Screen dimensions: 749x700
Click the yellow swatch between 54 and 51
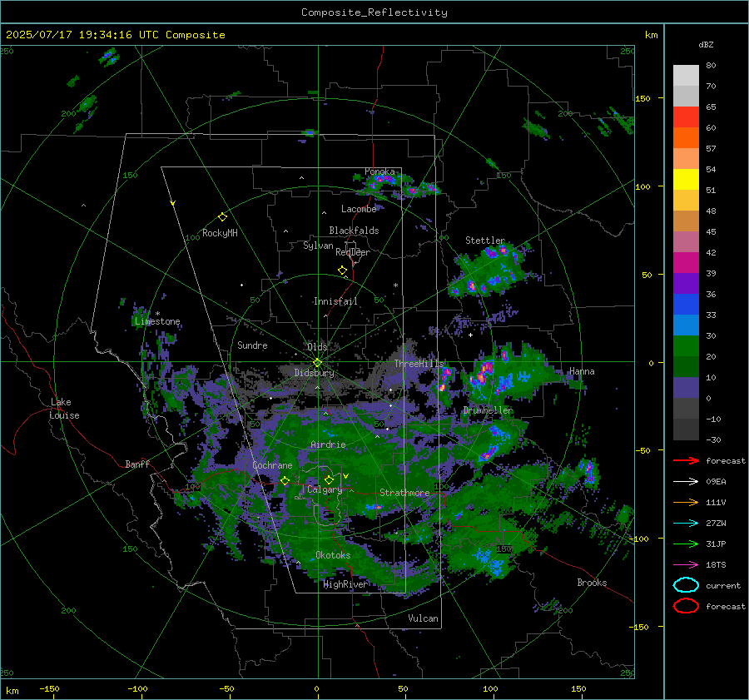coord(686,180)
